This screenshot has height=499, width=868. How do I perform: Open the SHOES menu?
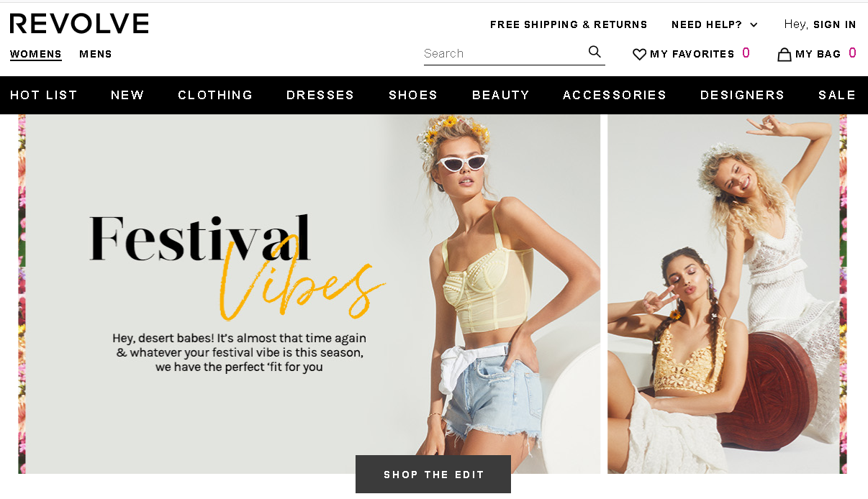(413, 95)
